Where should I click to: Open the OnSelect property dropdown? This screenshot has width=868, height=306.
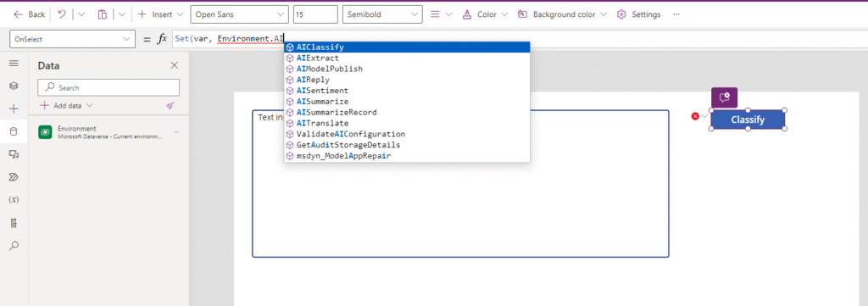(x=73, y=39)
